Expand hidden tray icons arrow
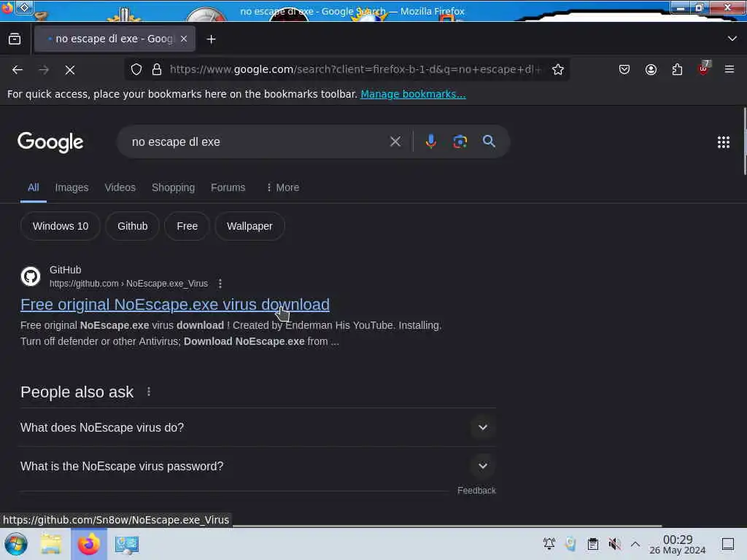Viewport: 747px width, 560px height. coord(635,544)
